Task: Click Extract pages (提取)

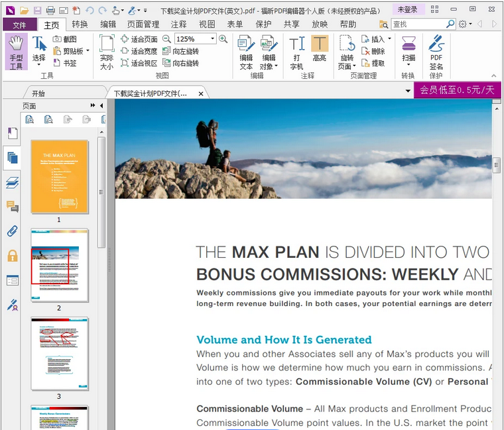Action: click(x=373, y=63)
